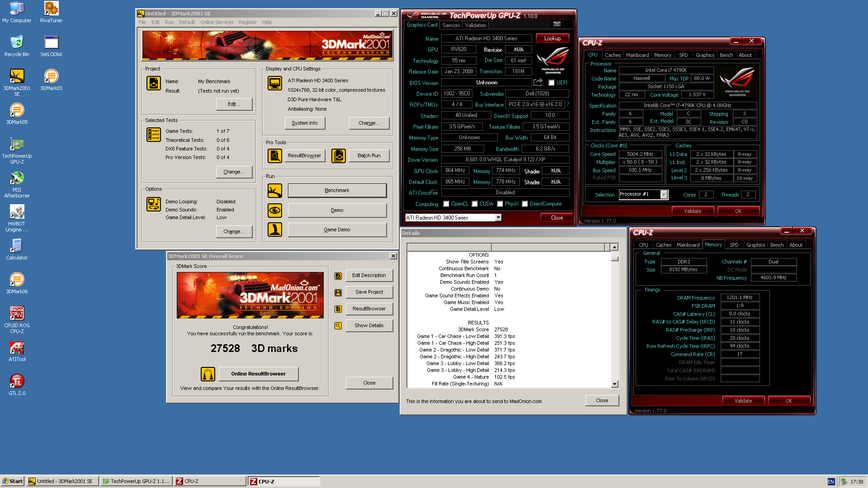Open the Bench tab in upper CPU-Z

click(726, 55)
